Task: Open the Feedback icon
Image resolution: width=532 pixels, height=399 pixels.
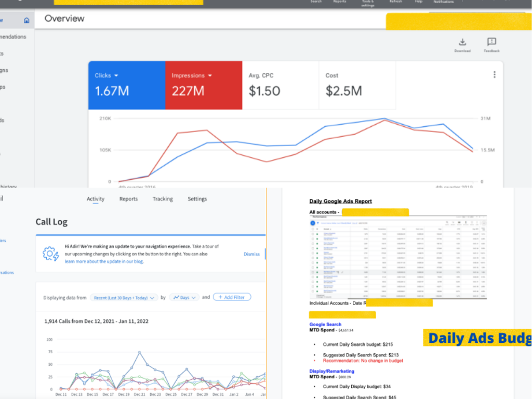Action: pyautogui.click(x=491, y=43)
